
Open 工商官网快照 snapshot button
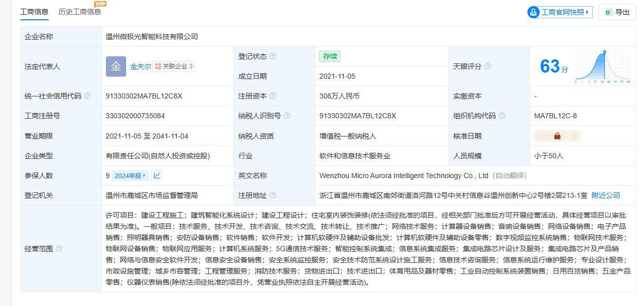coord(560,12)
